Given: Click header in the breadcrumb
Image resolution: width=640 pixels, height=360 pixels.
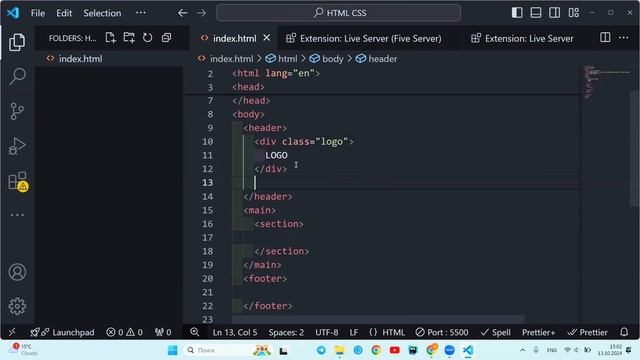Looking at the screenshot, I should coord(382,59).
